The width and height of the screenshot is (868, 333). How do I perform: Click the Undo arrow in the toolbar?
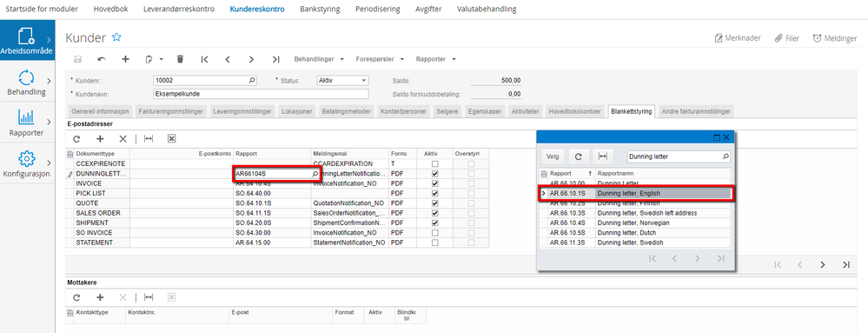[x=102, y=59]
